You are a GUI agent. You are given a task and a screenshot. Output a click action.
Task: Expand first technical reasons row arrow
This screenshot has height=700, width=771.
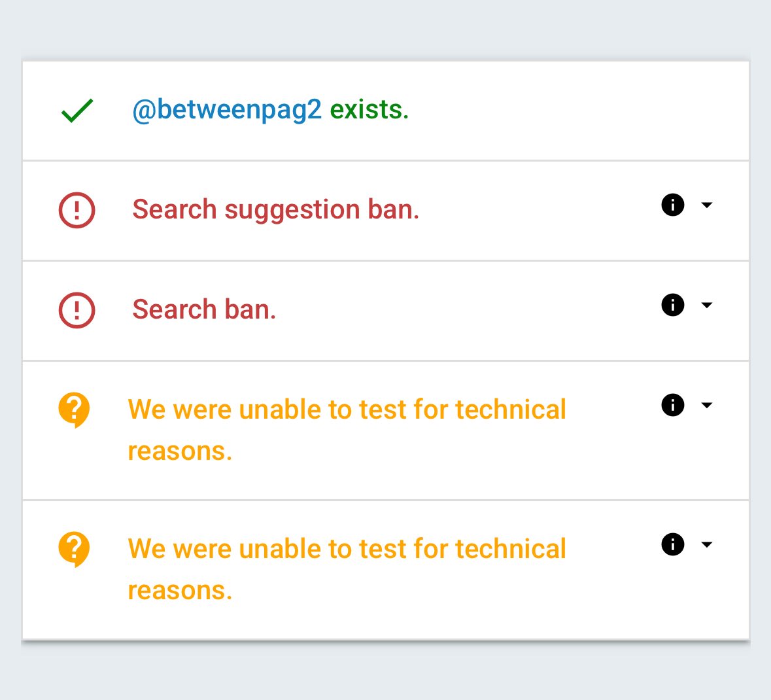706,405
